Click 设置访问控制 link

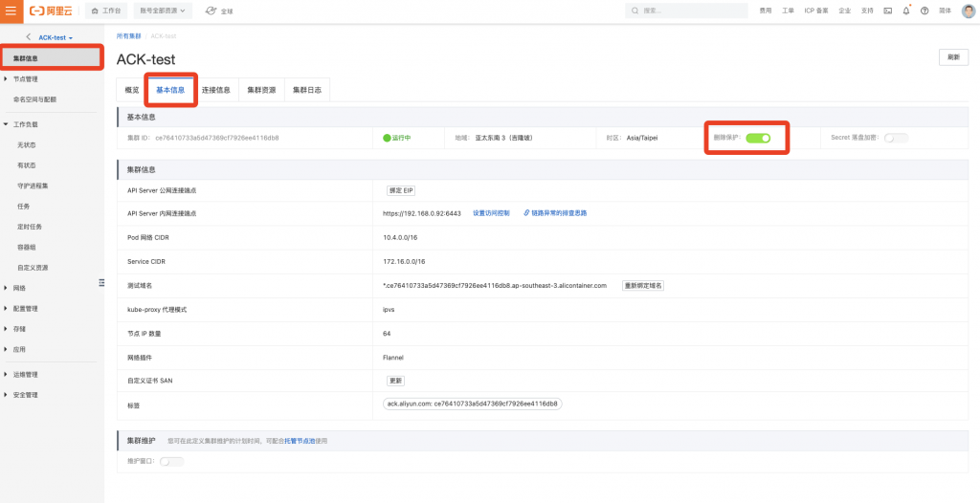tap(491, 213)
